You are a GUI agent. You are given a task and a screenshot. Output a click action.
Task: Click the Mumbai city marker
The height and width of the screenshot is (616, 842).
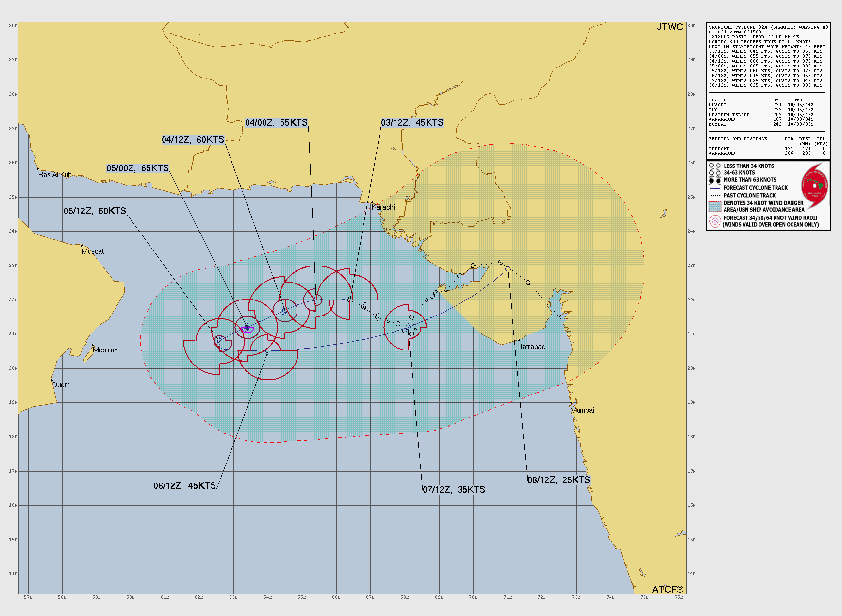(571, 404)
